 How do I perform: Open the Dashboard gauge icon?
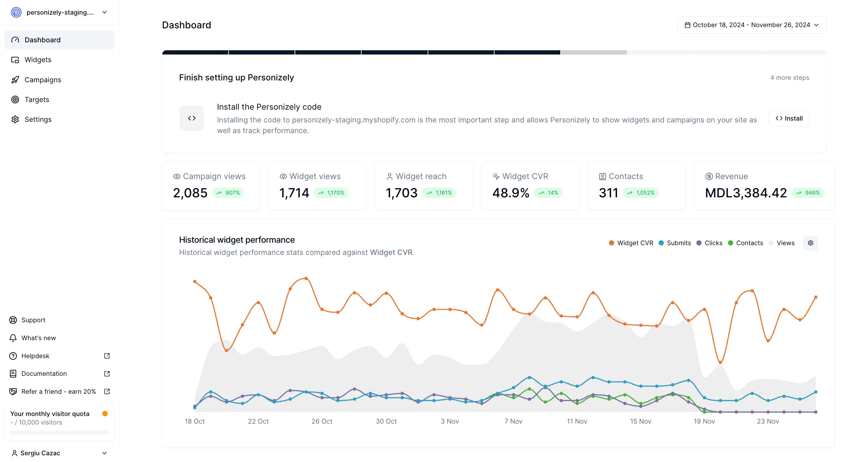click(x=15, y=40)
